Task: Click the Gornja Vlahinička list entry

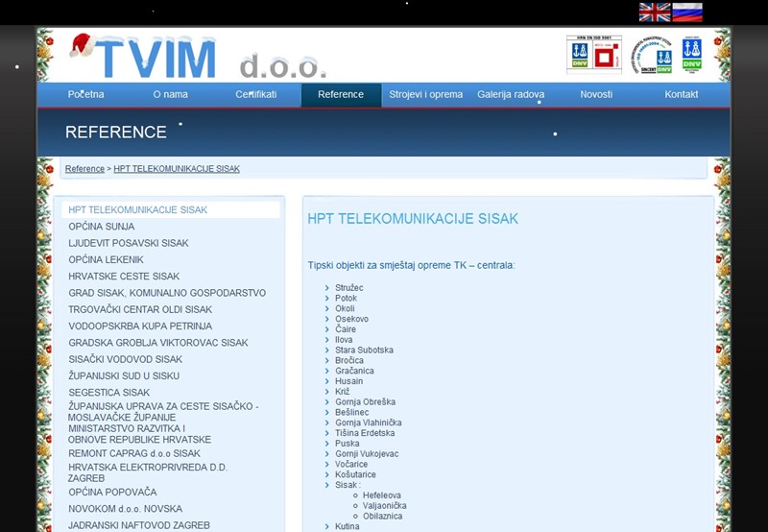Action: (369, 423)
